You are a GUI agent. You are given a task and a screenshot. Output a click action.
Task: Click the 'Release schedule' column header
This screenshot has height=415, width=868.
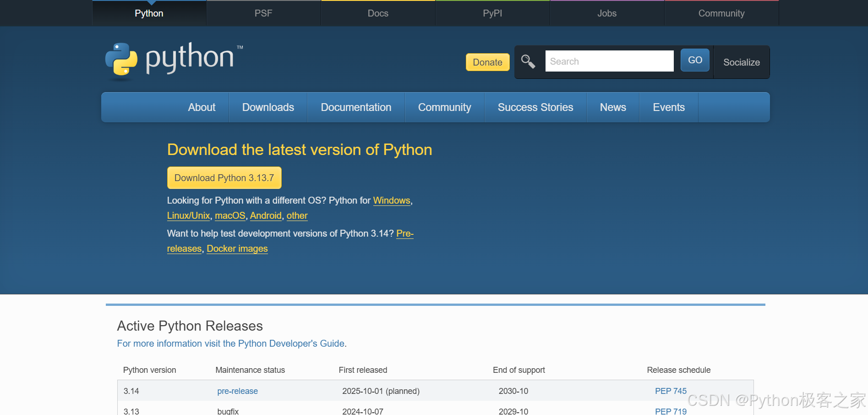(x=678, y=370)
